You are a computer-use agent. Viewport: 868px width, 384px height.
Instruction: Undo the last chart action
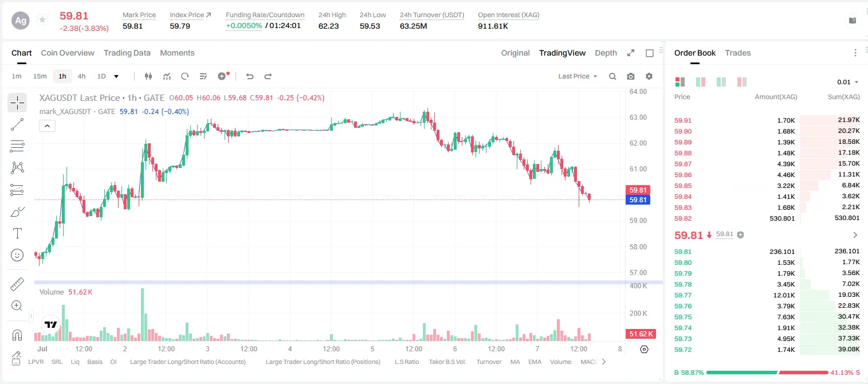tap(249, 76)
